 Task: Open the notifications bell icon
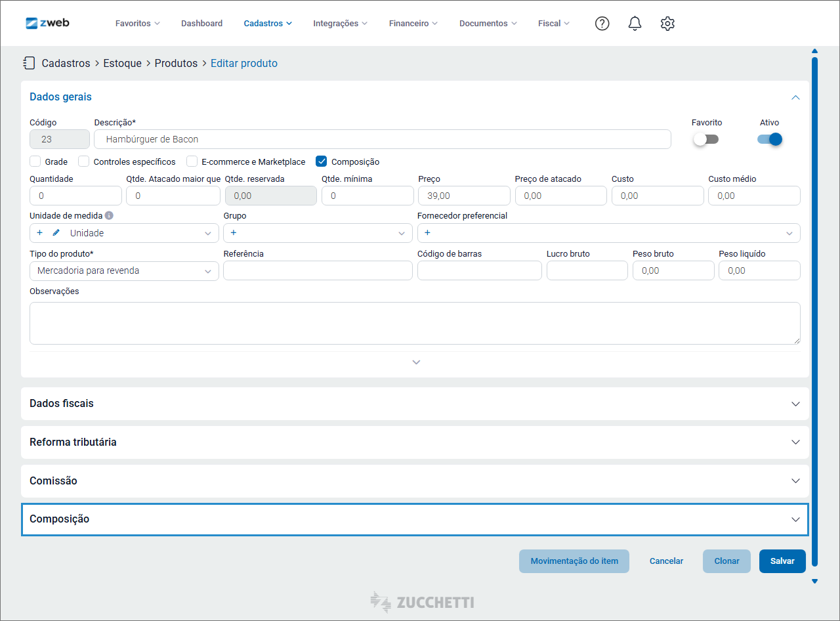click(635, 24)
